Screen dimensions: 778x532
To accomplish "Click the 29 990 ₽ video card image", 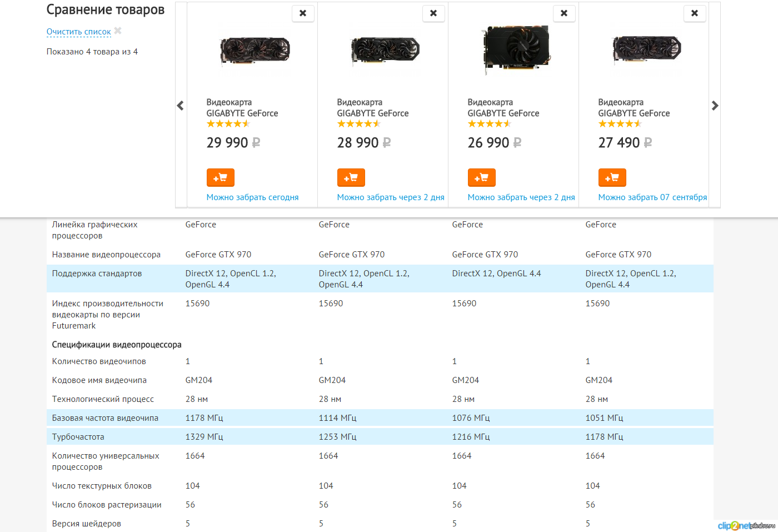I will coord(255,51).
